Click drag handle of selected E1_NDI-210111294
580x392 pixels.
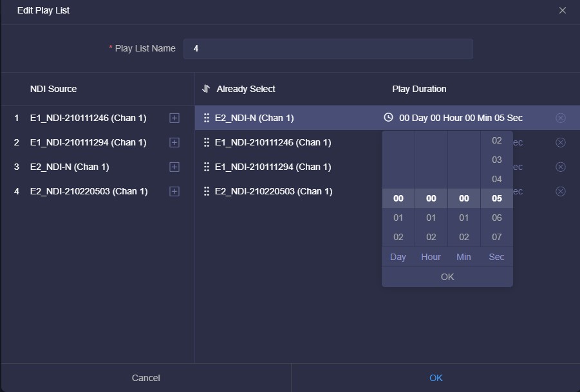207,167
